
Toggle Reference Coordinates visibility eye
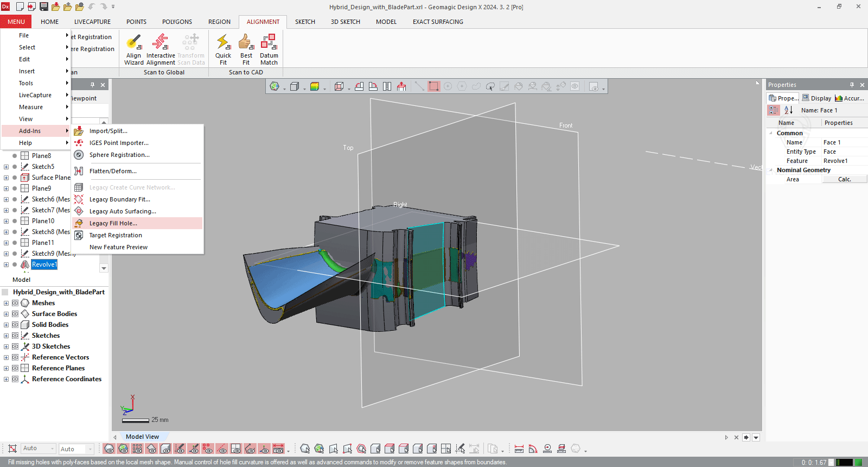(x=15, y=379)
